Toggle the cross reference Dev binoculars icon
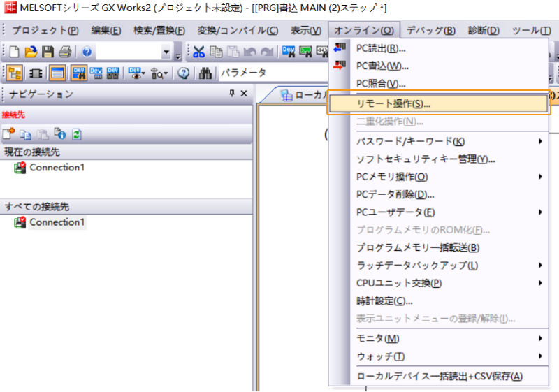 click(79, 73)
